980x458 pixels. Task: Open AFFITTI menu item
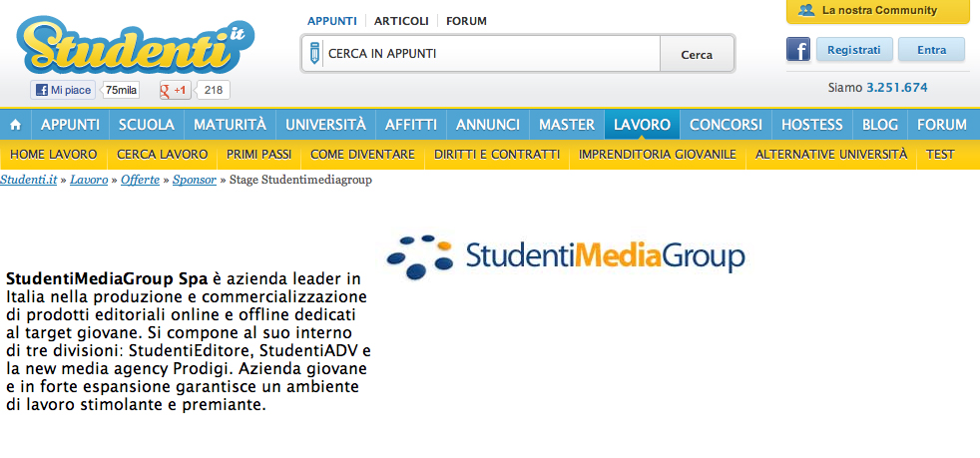(x=410, y=125)
